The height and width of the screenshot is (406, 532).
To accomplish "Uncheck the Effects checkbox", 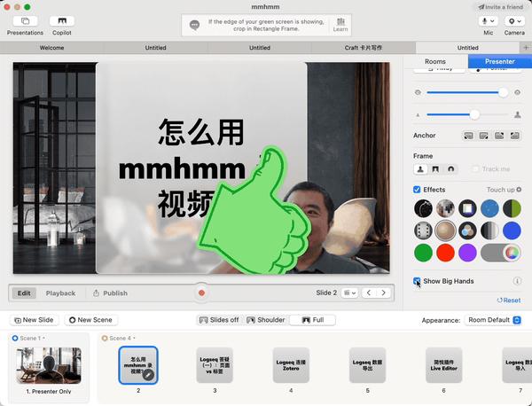I will 417,190.
